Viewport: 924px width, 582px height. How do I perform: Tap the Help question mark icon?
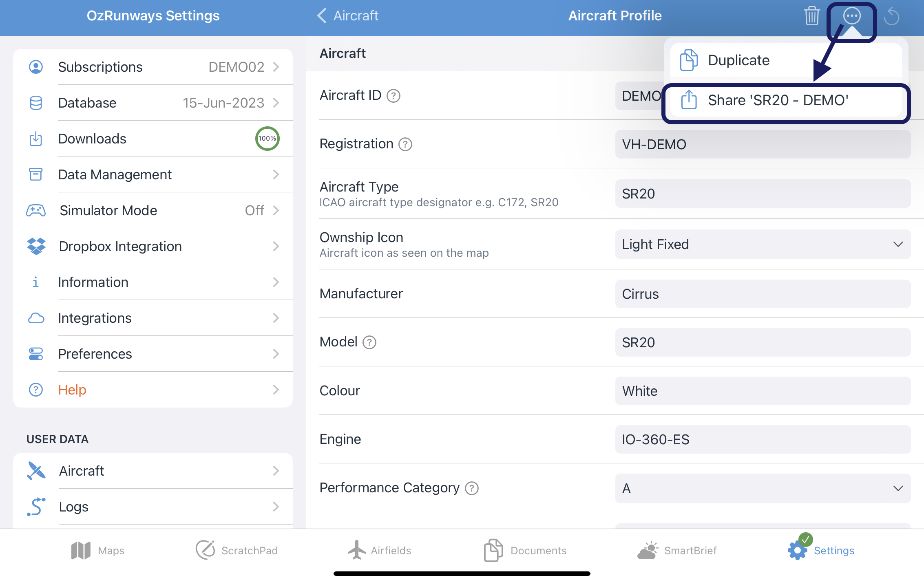click(36, 390)
